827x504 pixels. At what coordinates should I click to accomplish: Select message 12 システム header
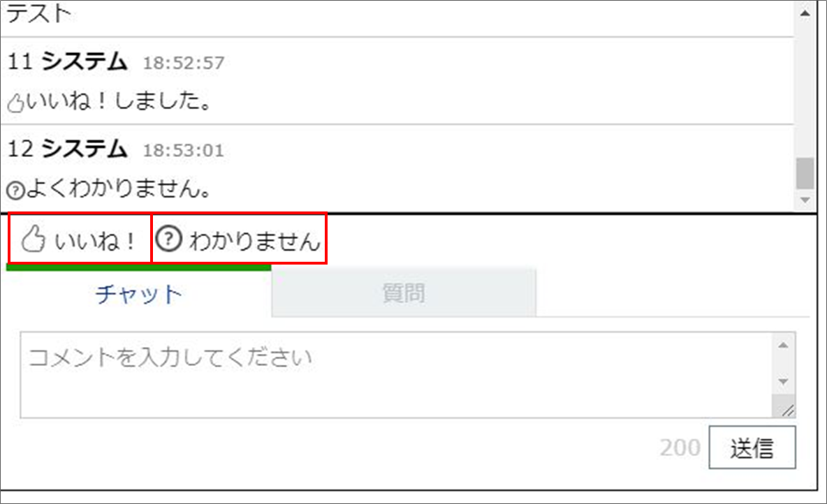coord(115,149)
